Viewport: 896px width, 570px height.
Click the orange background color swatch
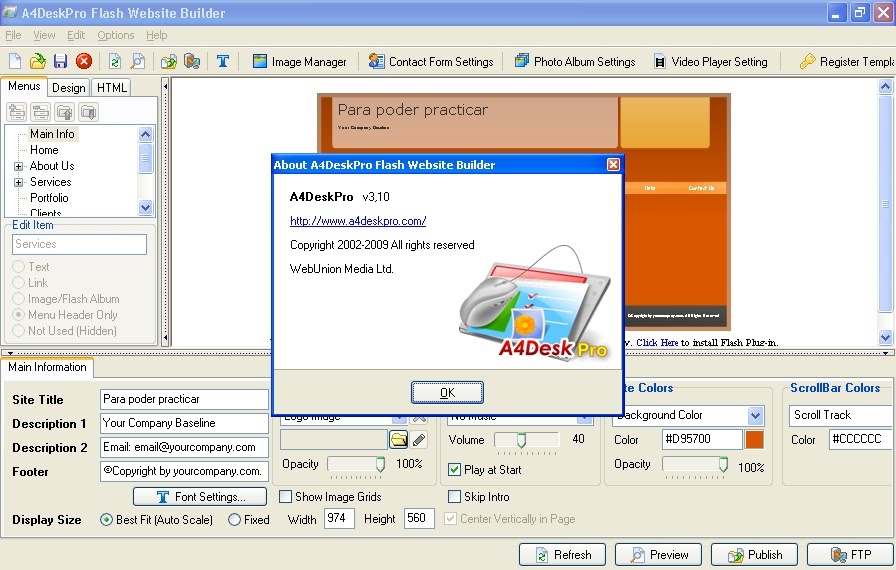[754, 439]
